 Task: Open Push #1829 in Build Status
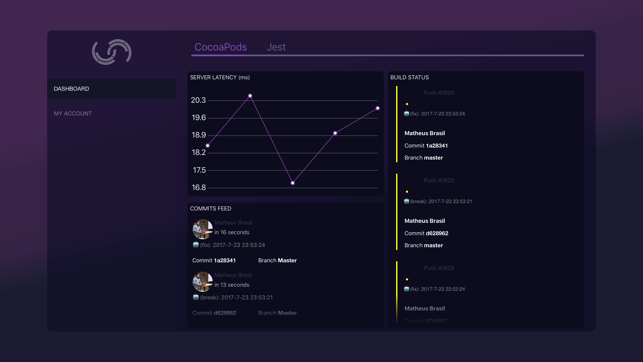[439, 181]
